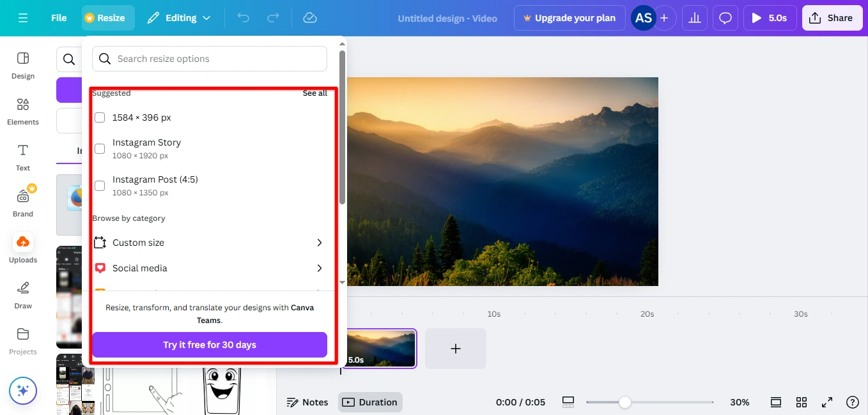Viewport: 868px width, 415px height.
Task: Open the Design sidebar panel
Action: (x=23, y=66)
